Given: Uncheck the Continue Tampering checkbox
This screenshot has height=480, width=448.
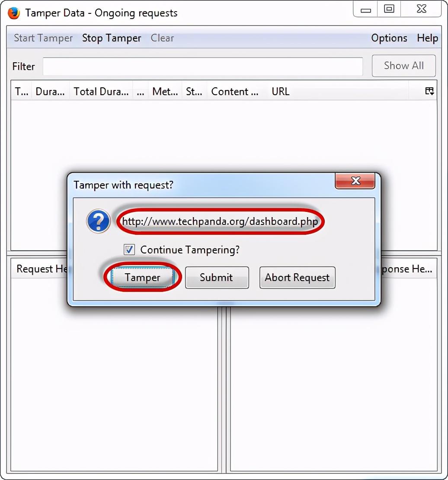Looking at the screenshot, I should pos(129,250).
